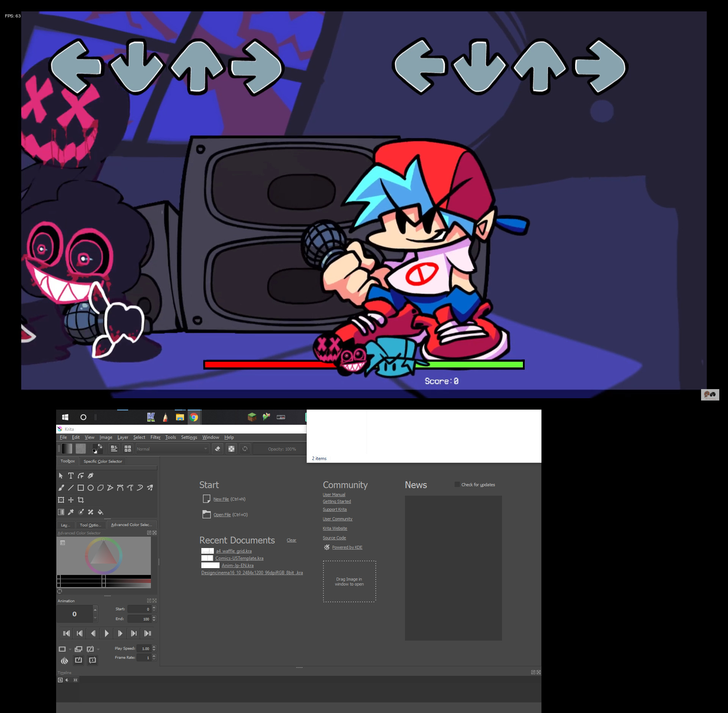Image resolution: width=728 pixels, height=713 pixels.
Task: Click New File in the Start section
Action: tap(221, 499)
